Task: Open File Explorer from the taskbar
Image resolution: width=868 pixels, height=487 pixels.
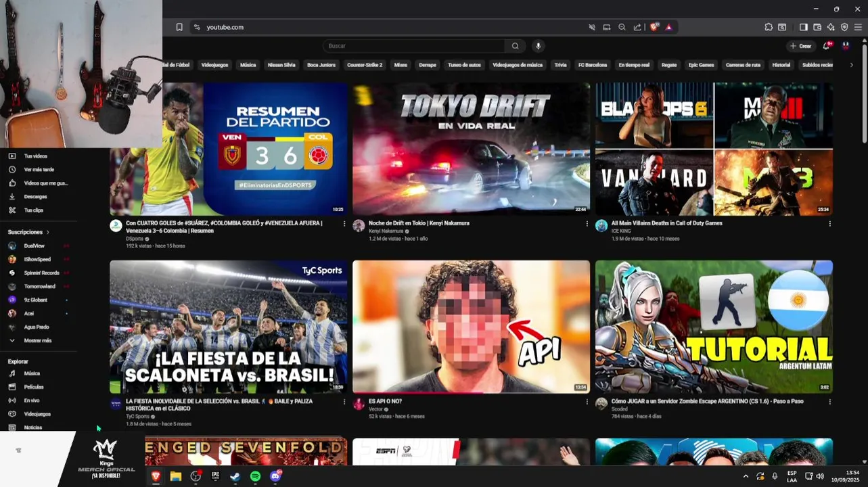Action: coord(176,476)
